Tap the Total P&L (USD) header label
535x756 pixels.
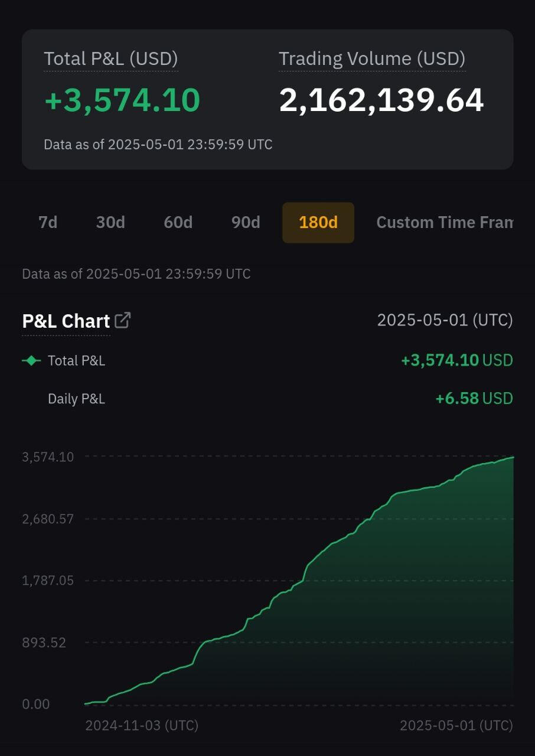110,59
